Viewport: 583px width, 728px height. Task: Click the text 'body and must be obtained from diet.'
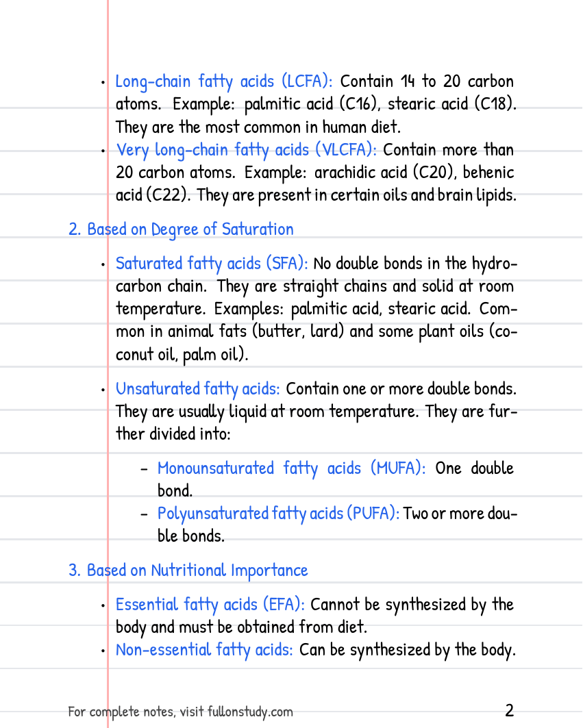242,627
